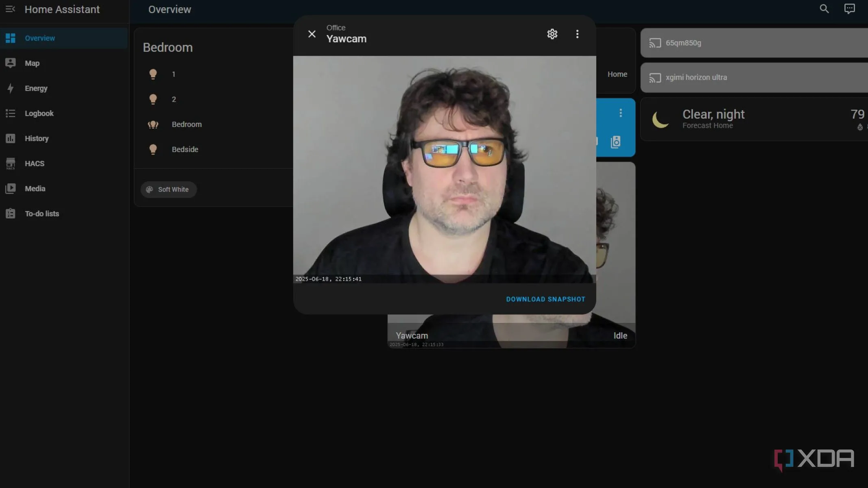Open the blue media card overflow menu
Viewport: 868px width, 488px height.
pos(620,113)
